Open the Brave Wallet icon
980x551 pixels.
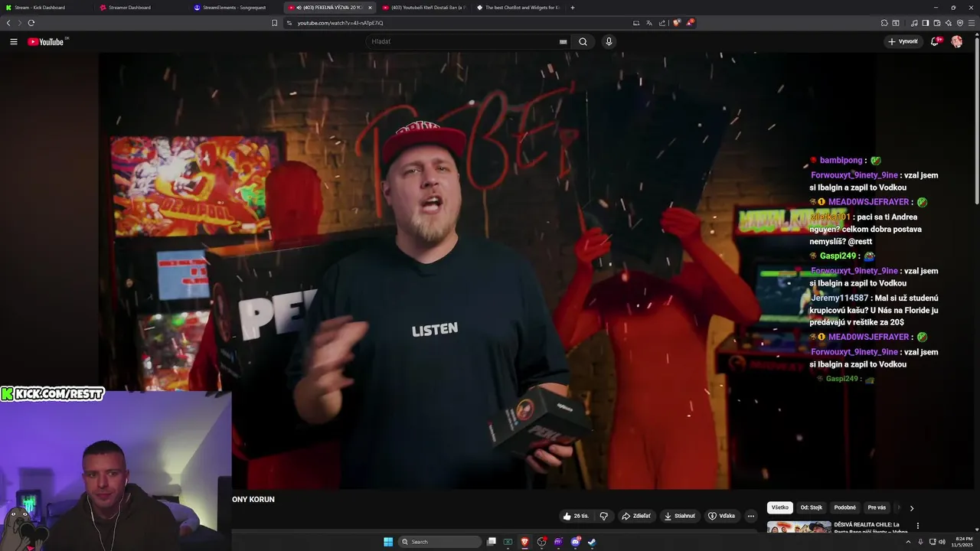click(937, 23)
